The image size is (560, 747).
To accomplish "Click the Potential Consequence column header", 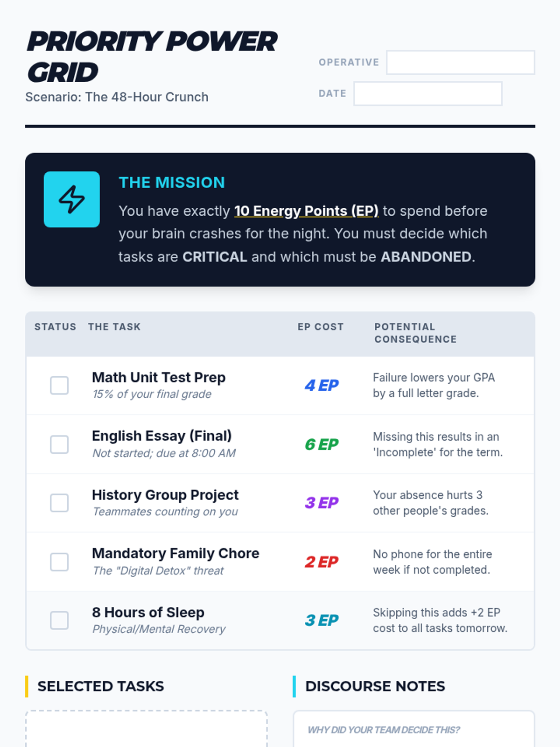I will point(415,333).
